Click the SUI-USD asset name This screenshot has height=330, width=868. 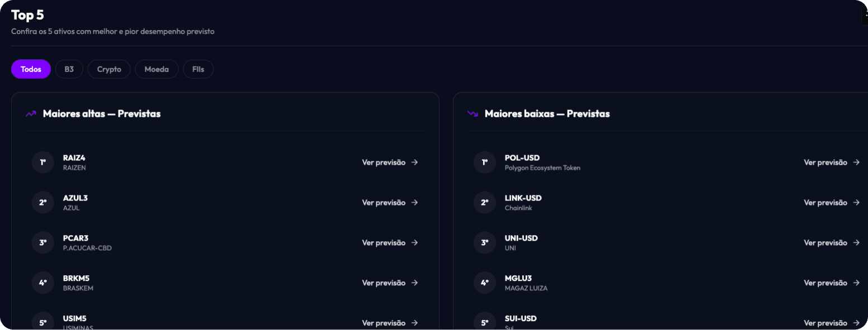521,319
